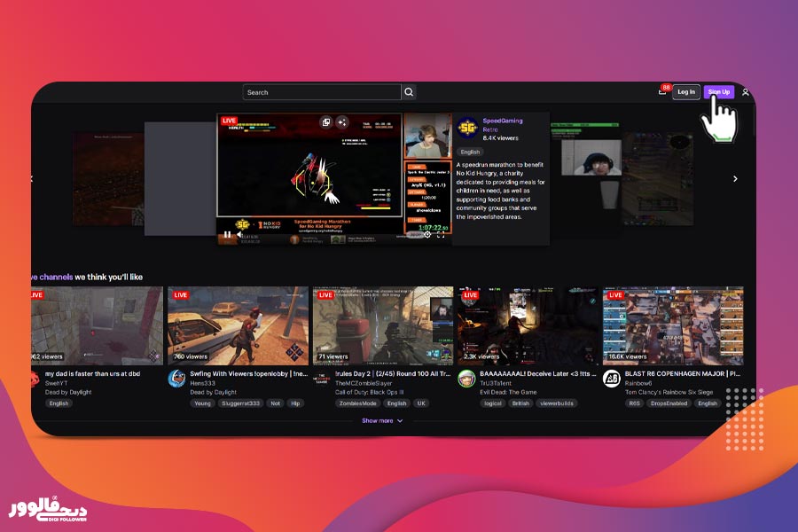The image size is (798, 532).
Task: Click the Hens333 channel name
Action: click(x=202, y=383)
